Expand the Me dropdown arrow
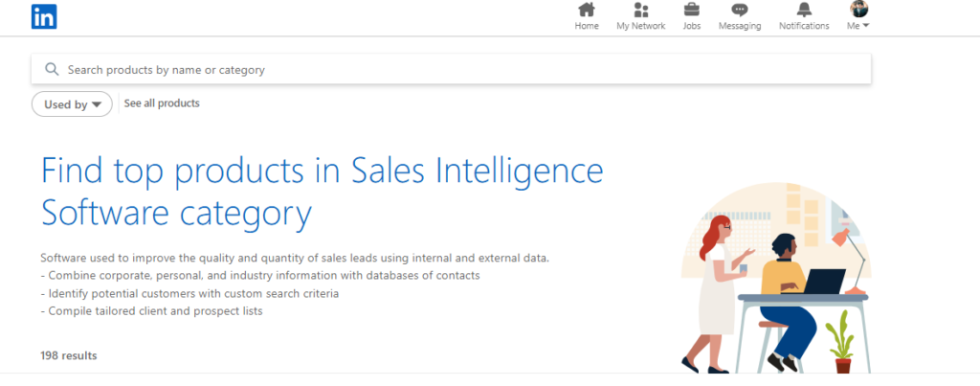The width and height of the screenshot is (980, 386). point(865,26)
